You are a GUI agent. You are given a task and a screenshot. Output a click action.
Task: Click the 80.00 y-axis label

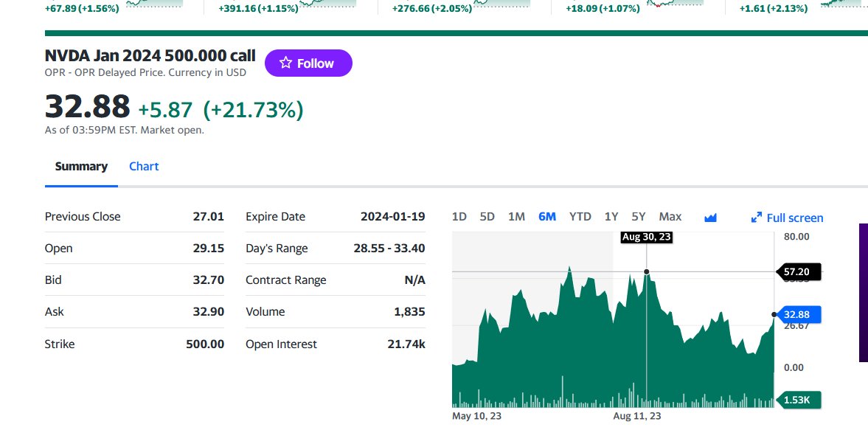point(796,237)
